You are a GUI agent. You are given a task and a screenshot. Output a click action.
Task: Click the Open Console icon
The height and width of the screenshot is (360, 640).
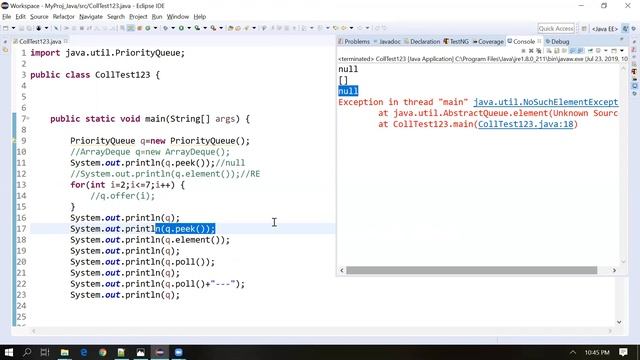pos(613,51)
